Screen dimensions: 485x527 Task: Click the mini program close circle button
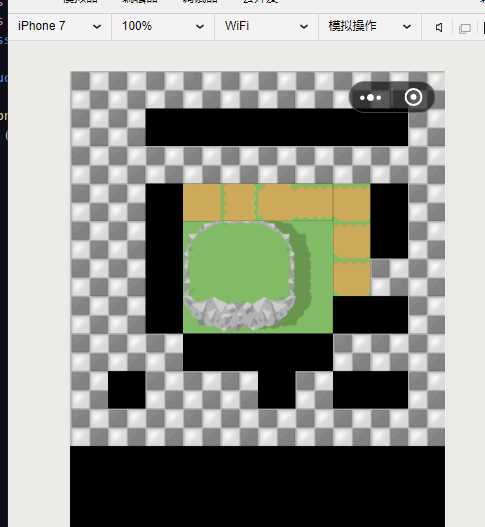point(413,97)
